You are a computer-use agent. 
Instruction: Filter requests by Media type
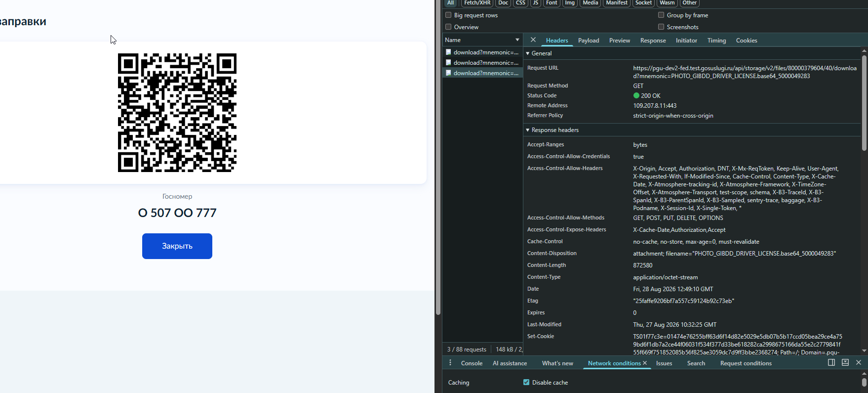590,3
